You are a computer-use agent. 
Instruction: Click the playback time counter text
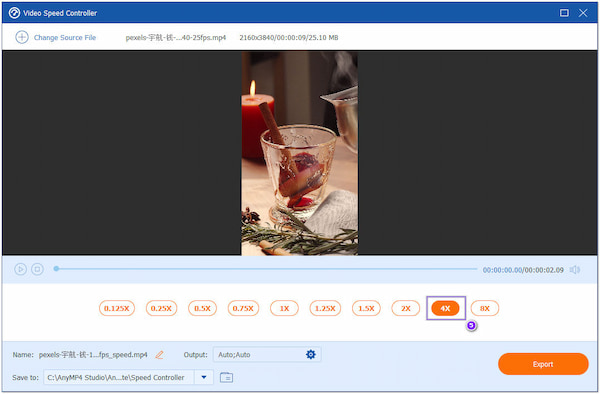click(523, 270)
